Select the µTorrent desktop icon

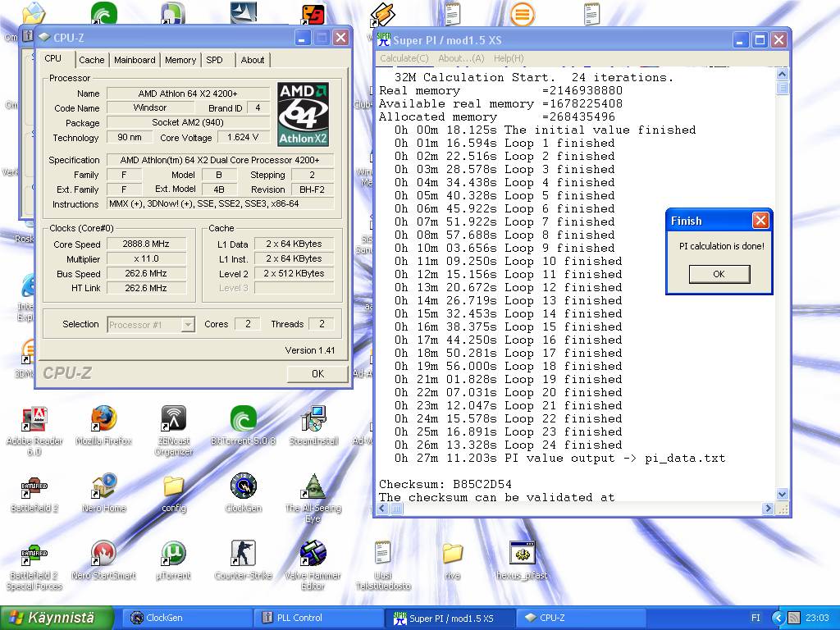click(x=173, y=555)
